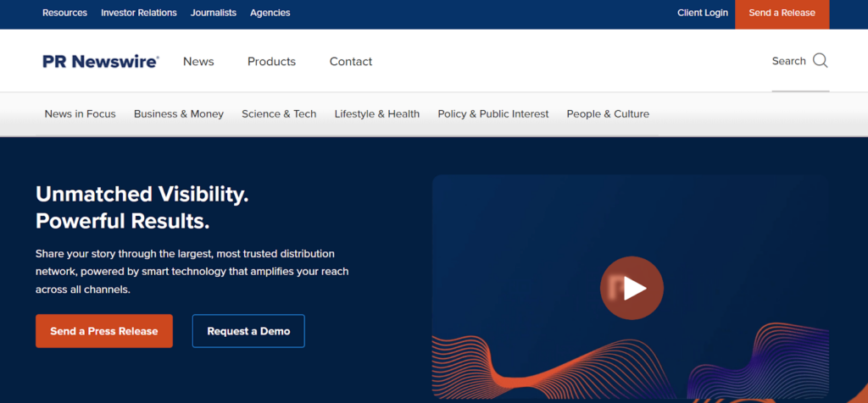
Task: Open the Products menu
Action: point(271,62)
